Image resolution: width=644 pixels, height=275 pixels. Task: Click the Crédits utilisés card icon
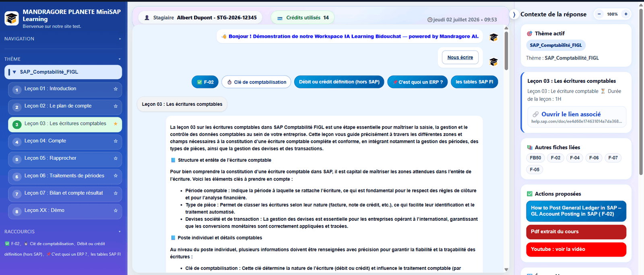tap(280, 18)
